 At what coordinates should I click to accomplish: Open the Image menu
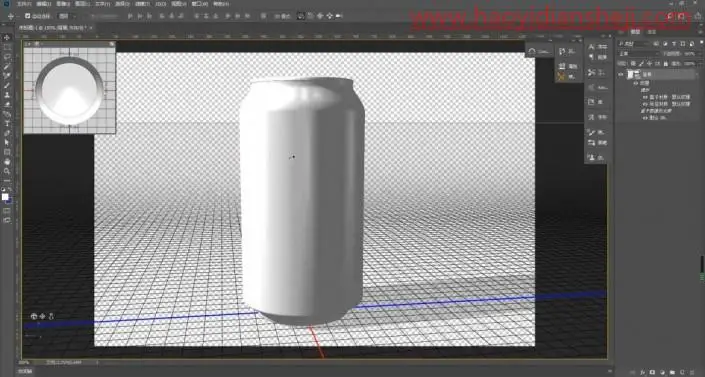tap(63, 4)
